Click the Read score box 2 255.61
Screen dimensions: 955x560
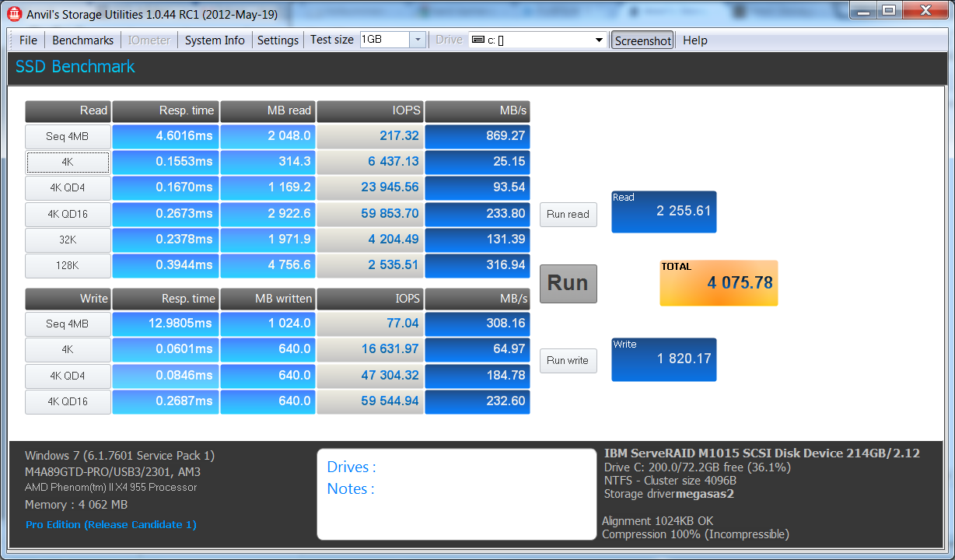664,212
